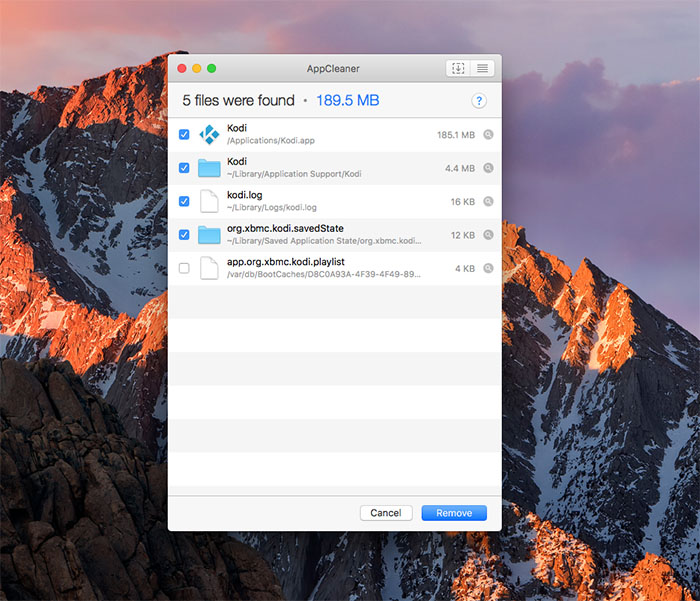700x601 pixels.
Task: Click the 16 KB size value
Action: click(462, 202)
